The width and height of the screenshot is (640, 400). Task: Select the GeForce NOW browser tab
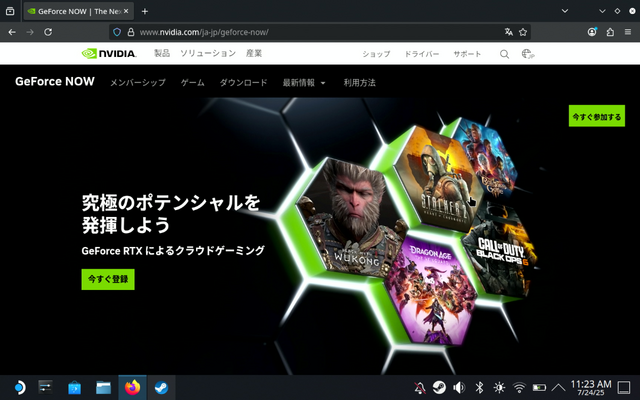[x=78, y=11]
